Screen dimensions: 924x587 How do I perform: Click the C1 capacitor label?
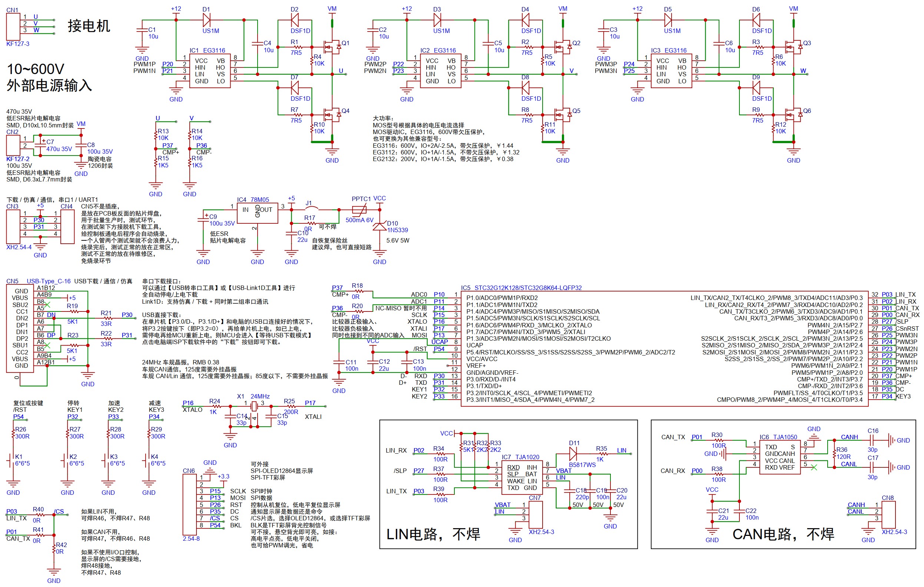click(x=152, y=30)
